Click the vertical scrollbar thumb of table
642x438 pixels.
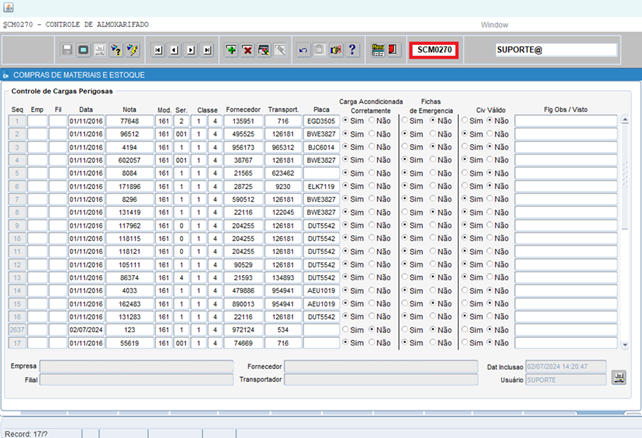[624, 177]
